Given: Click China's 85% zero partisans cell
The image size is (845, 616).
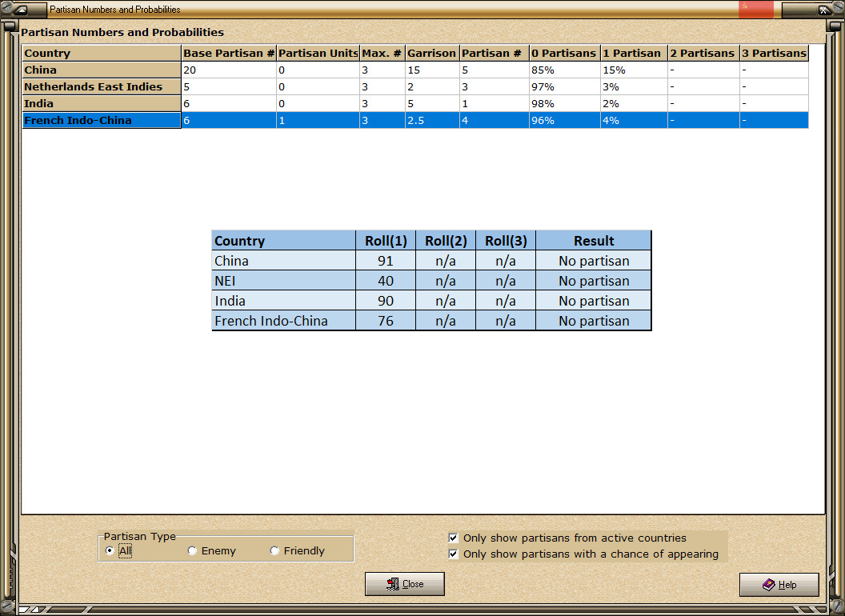Looking at the screenshot, I should tap(565, 70).
